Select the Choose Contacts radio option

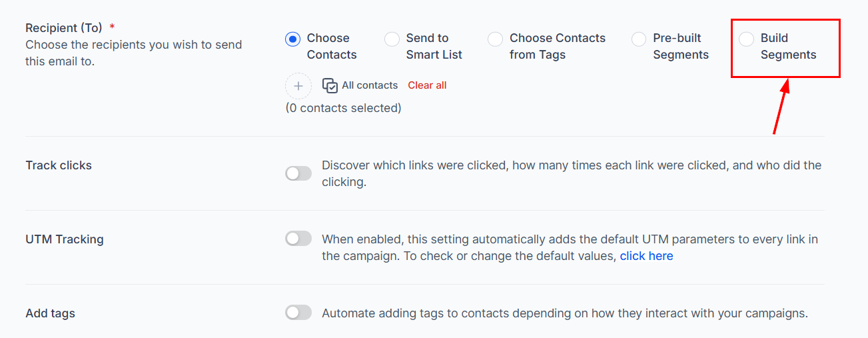pos(292,39)
